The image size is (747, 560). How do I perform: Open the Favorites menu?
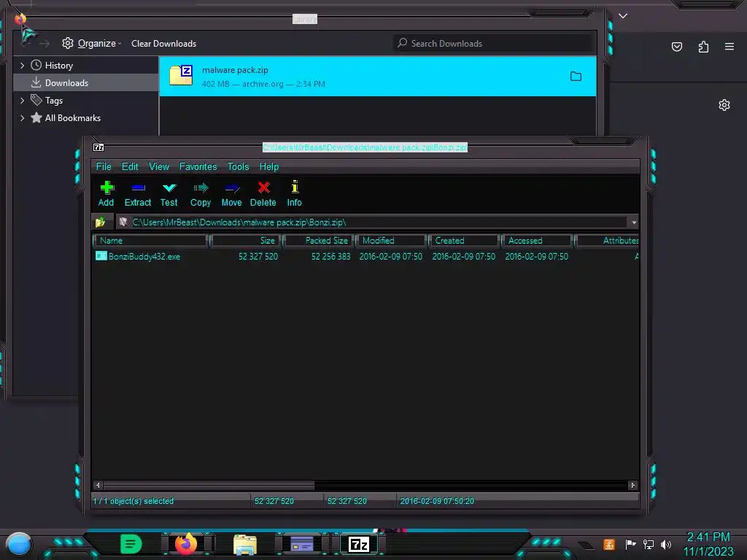pyautogui.click(x=198, y=167)
